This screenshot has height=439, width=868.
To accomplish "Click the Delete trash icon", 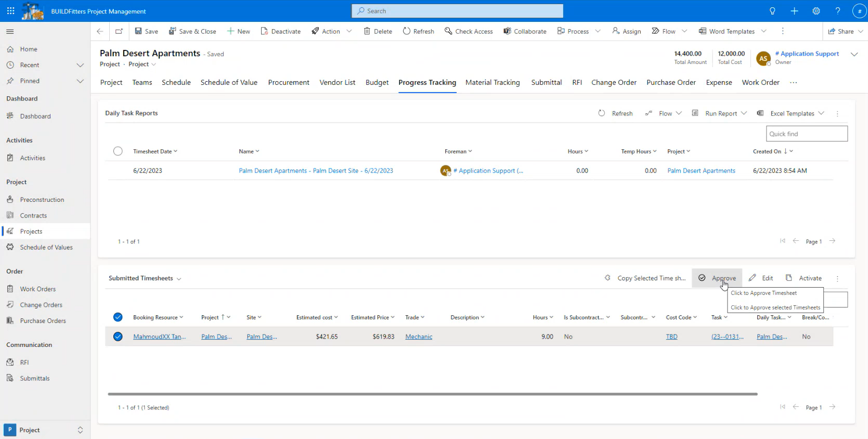I will pos(367,31).
